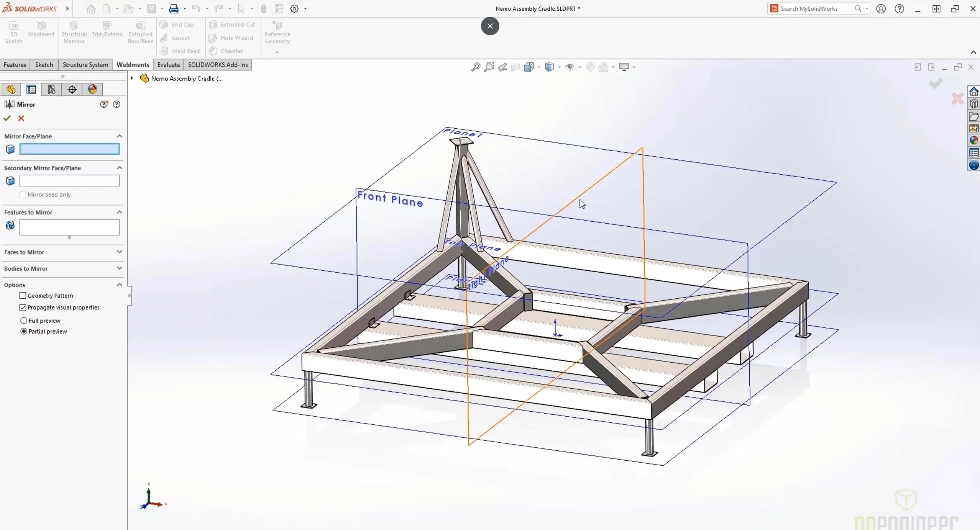Click the Weldment tool icon
Image resolution: width=980 pixels, height=530 pixels.
41,25
